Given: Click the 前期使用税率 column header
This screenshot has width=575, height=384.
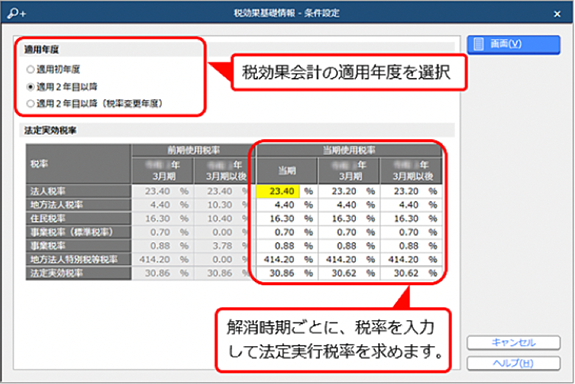Looking at the screenshot, I should (x=193, y=150).
